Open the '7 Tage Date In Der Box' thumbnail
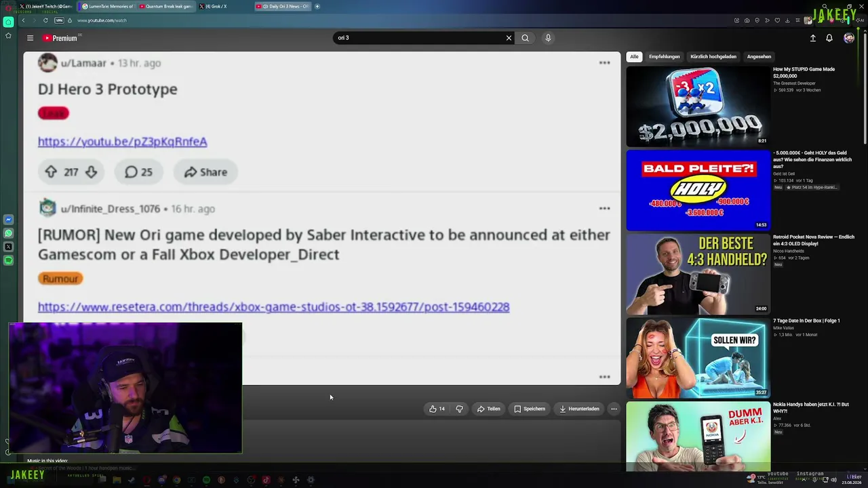This screenshot has height=488, width=868. click(x=698, y=359)
